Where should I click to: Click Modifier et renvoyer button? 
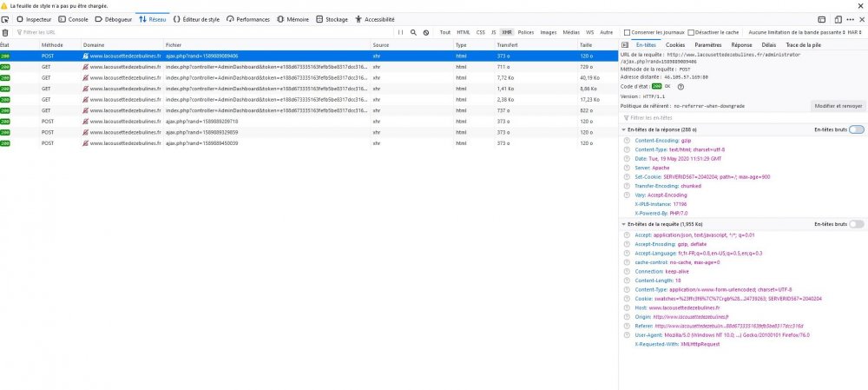(838, 105)
